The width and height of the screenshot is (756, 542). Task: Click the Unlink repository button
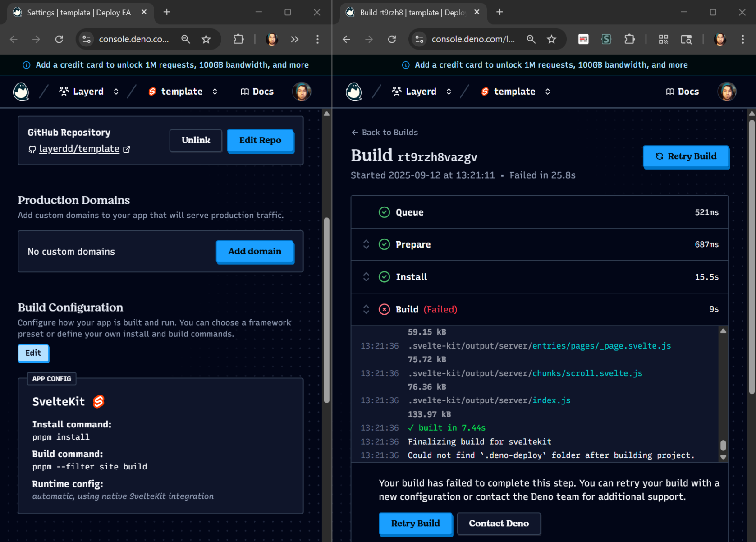pos(196,140)
